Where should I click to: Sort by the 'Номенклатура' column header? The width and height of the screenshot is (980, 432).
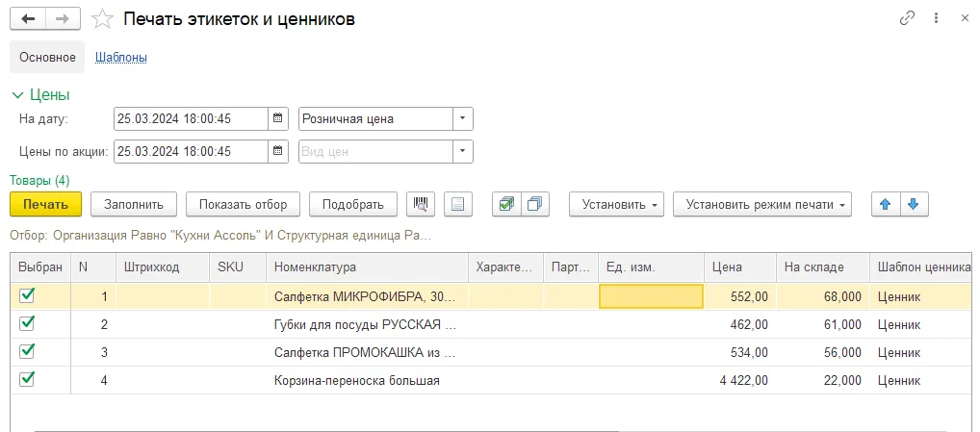pos(367,267)
